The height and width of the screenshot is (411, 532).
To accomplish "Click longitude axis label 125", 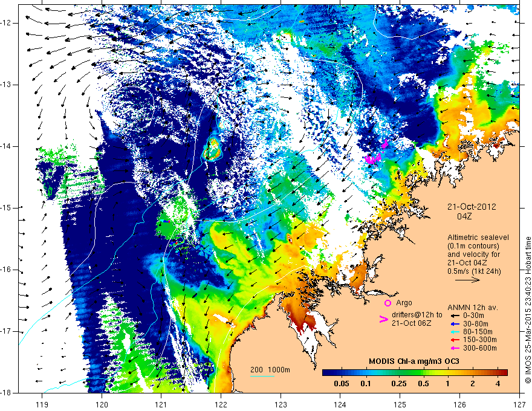I will click(x=400, y=404).
